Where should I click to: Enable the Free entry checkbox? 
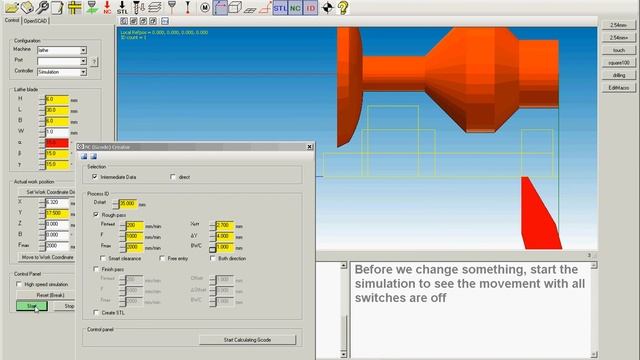162,258
